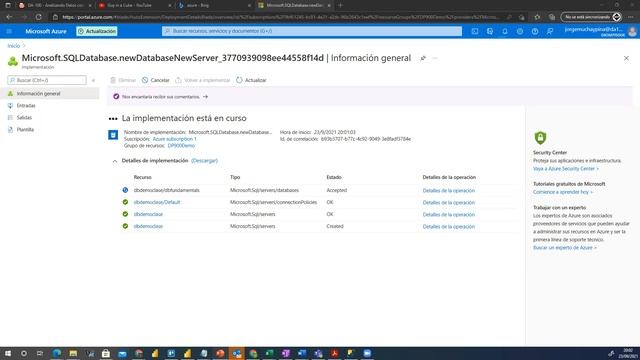Screen dimensions: 640x360
Task: Focus the sidebar Buscar search field
Action: click(x=47, y=80)
